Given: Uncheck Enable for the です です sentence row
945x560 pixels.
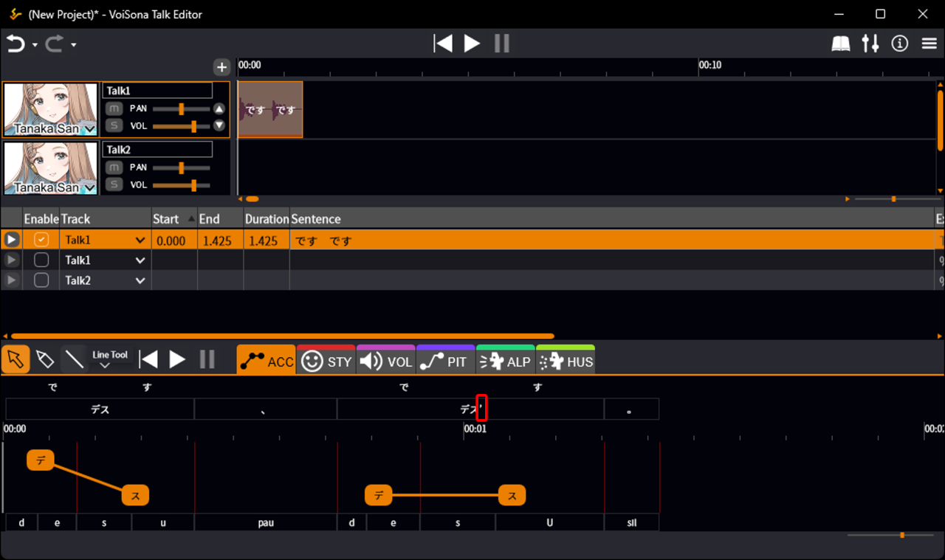Looking at the screenshot, I should click(41, 240).
